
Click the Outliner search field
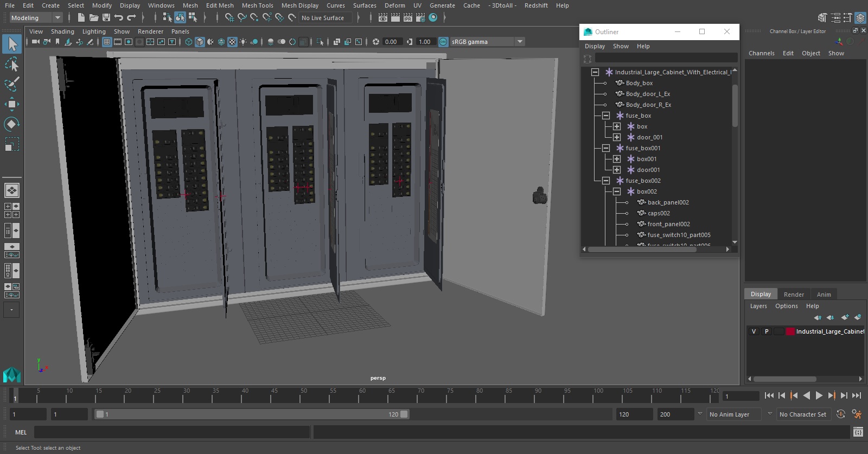pos(666,57)
